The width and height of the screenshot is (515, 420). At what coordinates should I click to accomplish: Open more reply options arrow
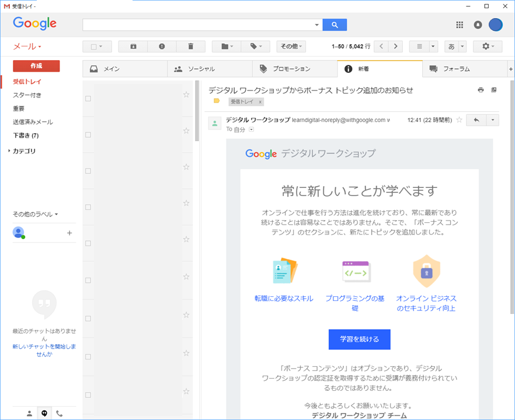point(493,120)
